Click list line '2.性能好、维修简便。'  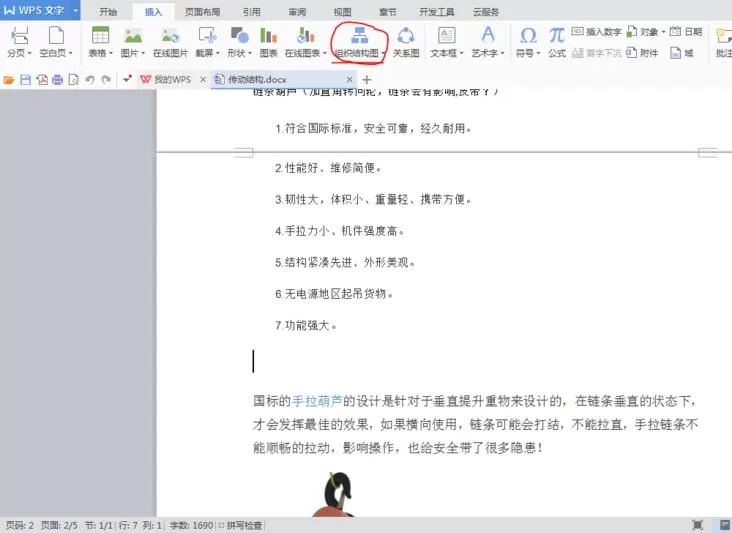[328, 168]
